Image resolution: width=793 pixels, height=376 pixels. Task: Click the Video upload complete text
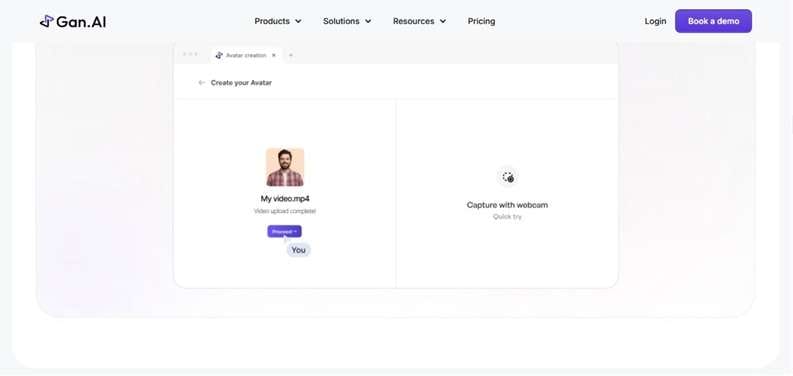pyautogui.click(x=285, y=211)
